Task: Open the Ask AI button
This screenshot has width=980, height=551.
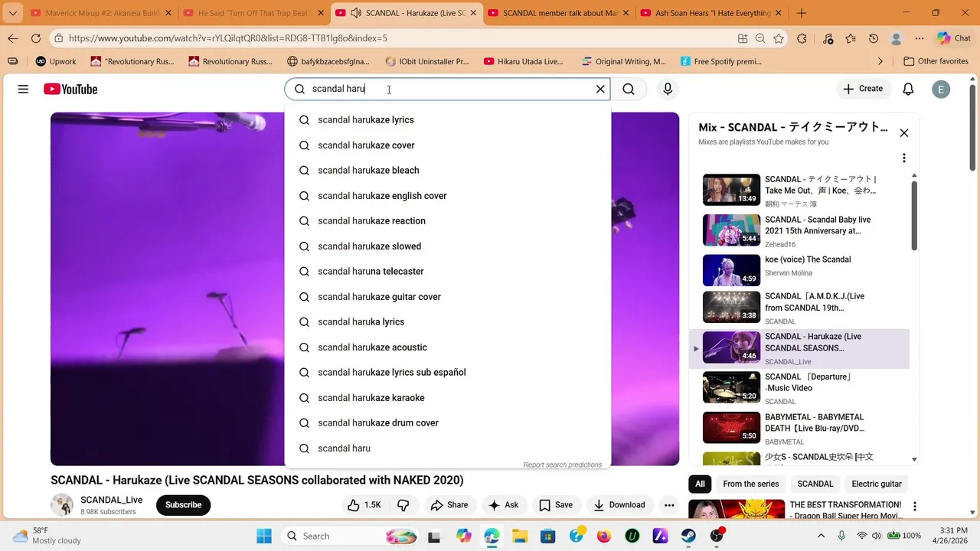Action: 504,505
